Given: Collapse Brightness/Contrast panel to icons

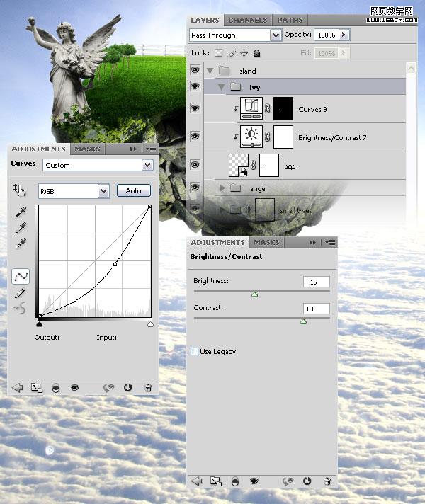Looking at the screenshot, I should coord(312,242).
